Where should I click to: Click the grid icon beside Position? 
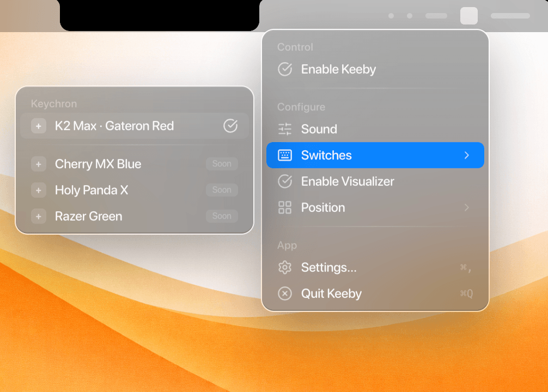[285, 207]
